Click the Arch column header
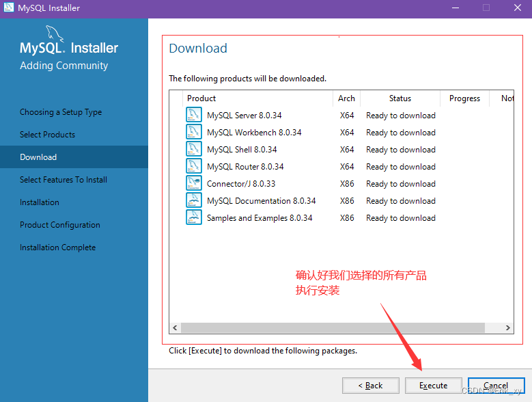The image size is (532, 402). click(346, 98)
